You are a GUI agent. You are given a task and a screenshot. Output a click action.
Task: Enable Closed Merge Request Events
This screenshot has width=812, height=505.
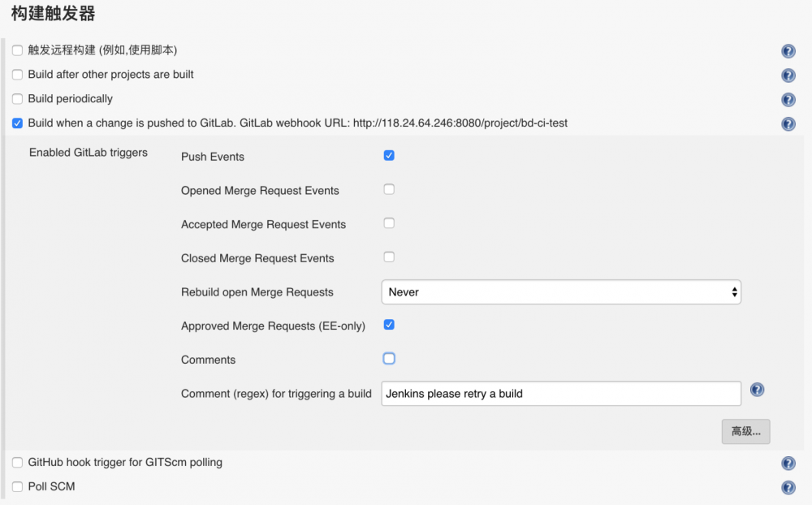click(x=389, y=257)
